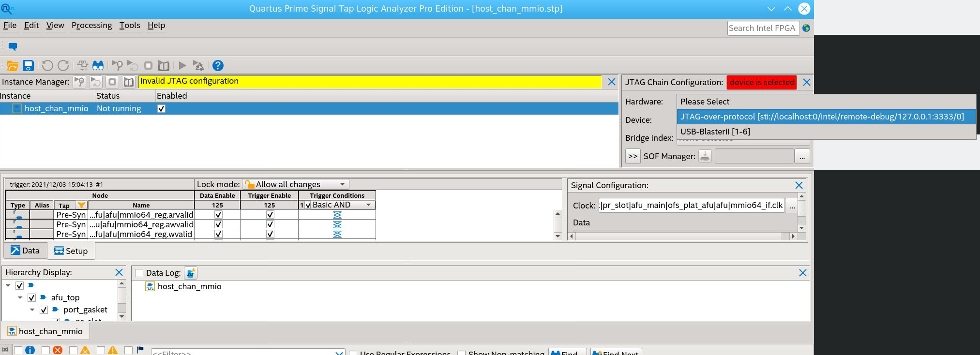Viewport: 980px width, 355px height.
Task: Expand JTAG panel with >> button
Action: coord(633,156)
